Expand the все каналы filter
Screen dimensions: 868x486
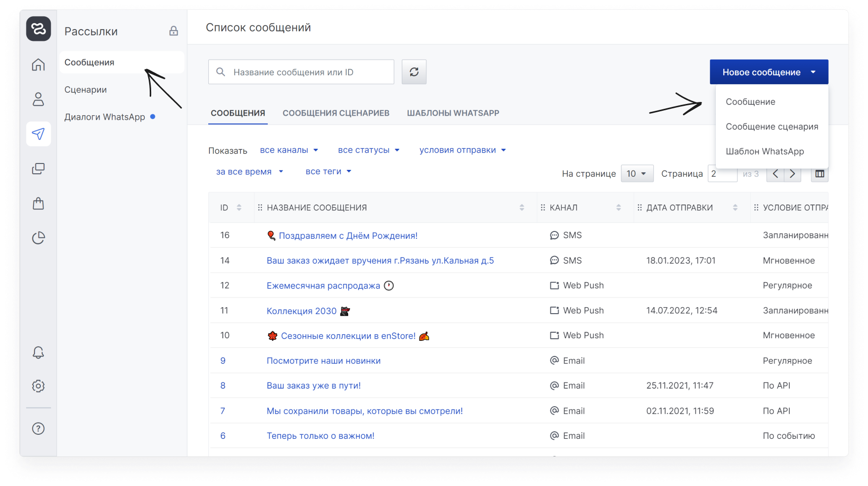pyautogui.click(x=289, y=150)
